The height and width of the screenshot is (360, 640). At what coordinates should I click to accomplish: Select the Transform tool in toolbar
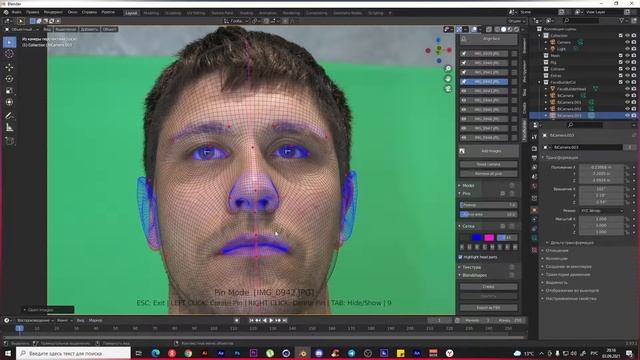(x=9, y=102)
